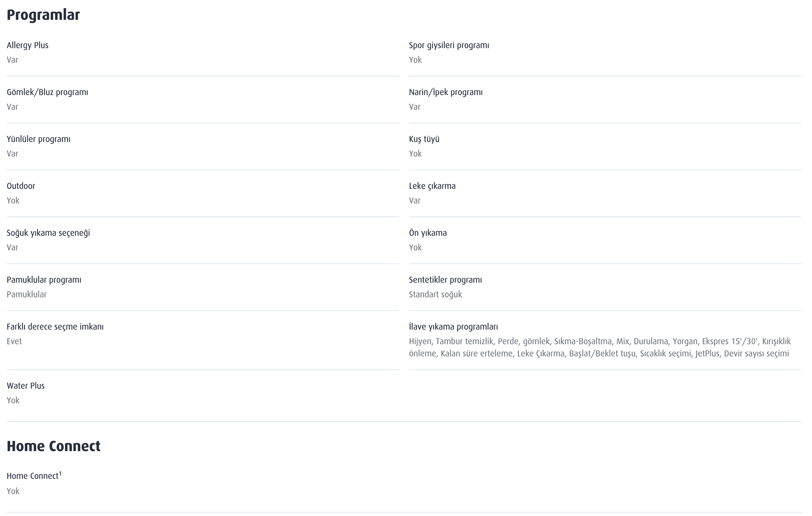
Task: Click the Narin/İpek programı label
Action: 445,92
